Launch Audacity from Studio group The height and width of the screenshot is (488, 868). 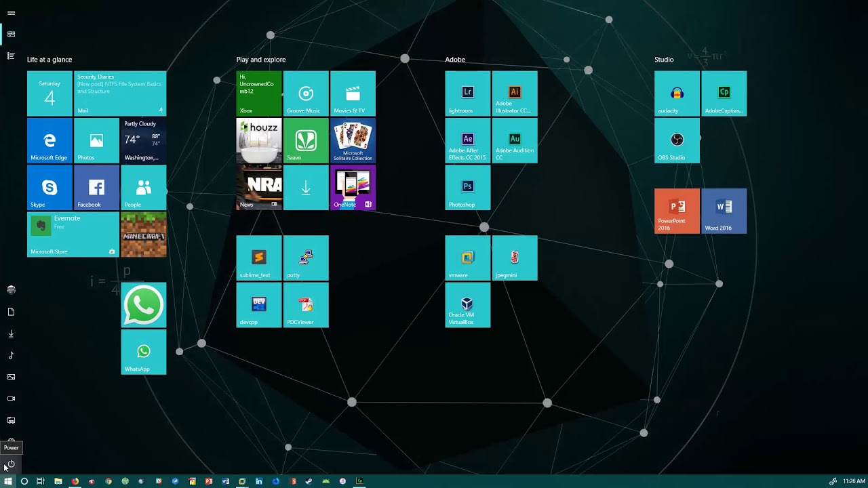(677, 94)
